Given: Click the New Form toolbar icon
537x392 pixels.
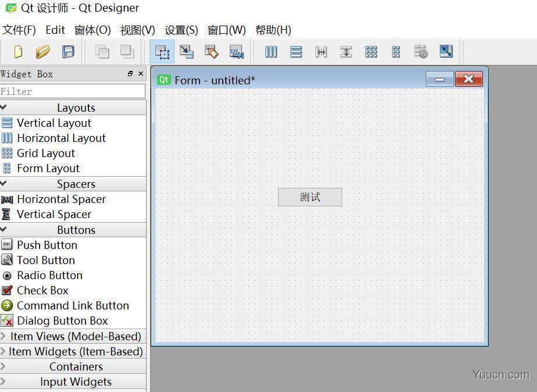Looking at the screenshot, I should 18,52.
